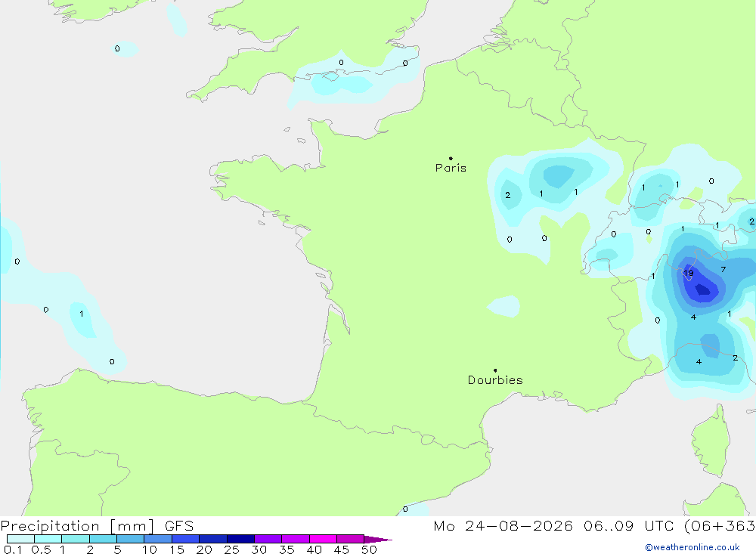Click the above-50 arrow tip of legend
756x554 pixels.
[379, 540]
